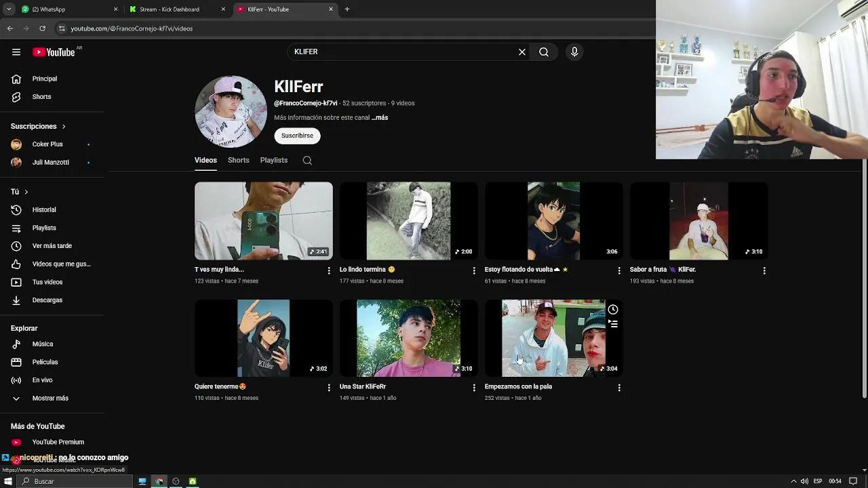Select the Videos channel tab
Viewport: 868px width, 488px height.
click(205, 161)
